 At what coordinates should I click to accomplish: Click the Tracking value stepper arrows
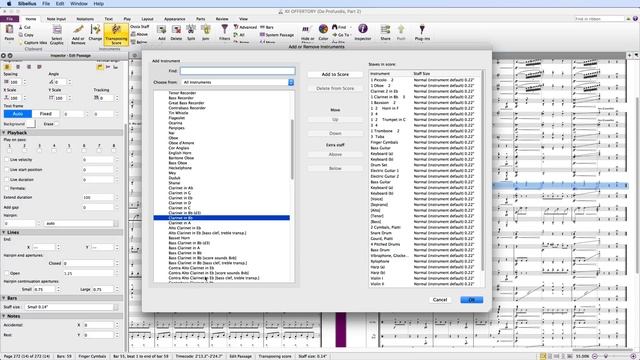pos(117,98)
